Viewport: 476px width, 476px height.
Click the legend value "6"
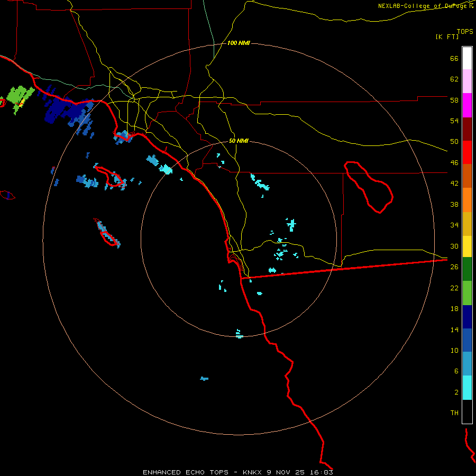coord(456,371)
